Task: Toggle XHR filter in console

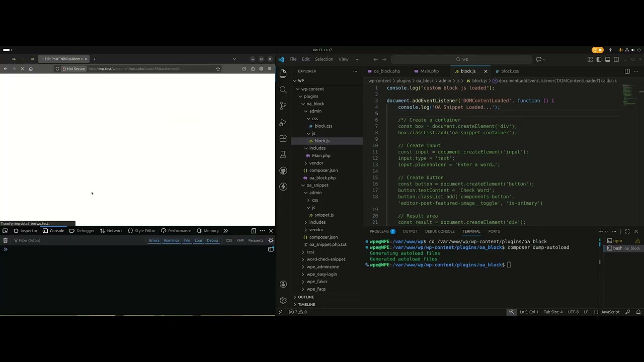Action: click(240, 240)
